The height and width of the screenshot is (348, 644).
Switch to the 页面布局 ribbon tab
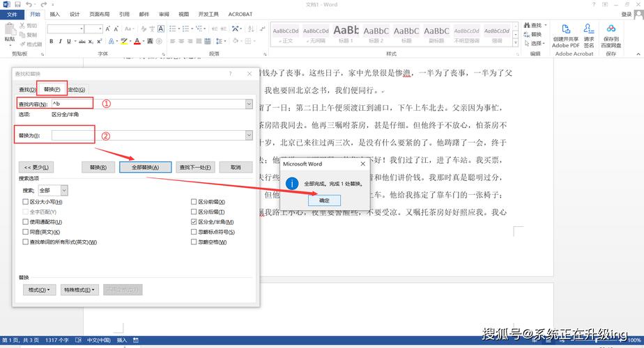(x=100, y=15)
